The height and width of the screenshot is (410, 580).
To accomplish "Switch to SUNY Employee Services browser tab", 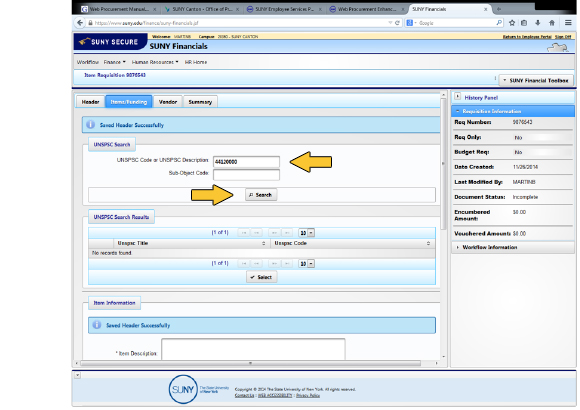I will coord(284,9).
